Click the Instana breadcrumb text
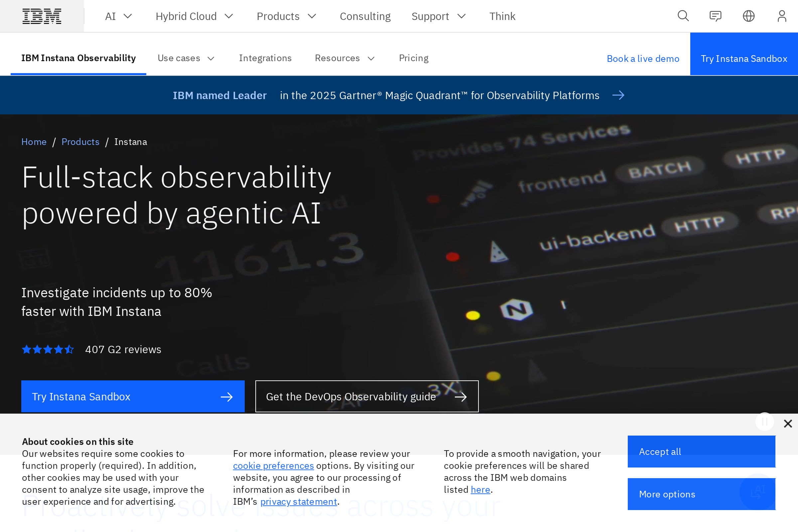 click(x=131, y=142)
